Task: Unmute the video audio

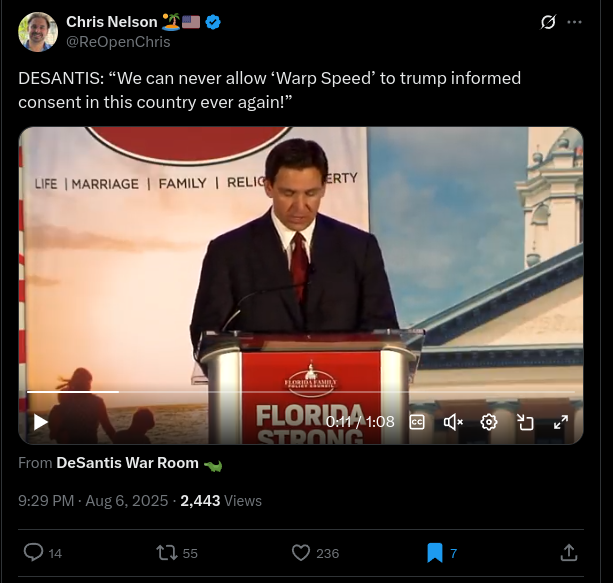Action: [x=453, y=422]
